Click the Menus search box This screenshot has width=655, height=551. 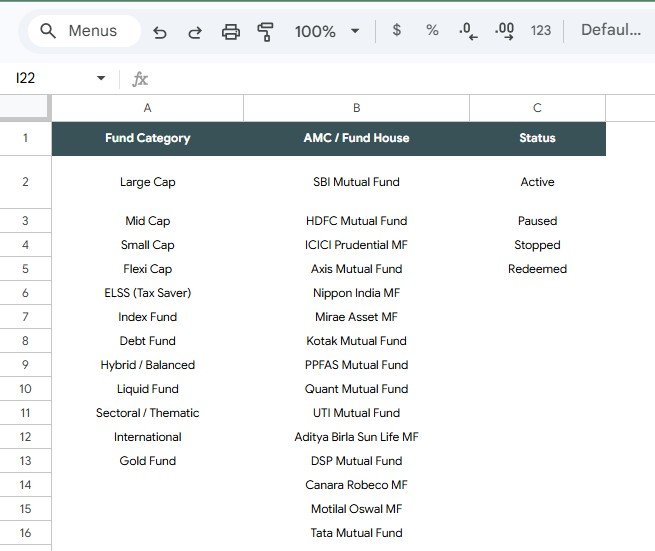(x=84, y=31)
